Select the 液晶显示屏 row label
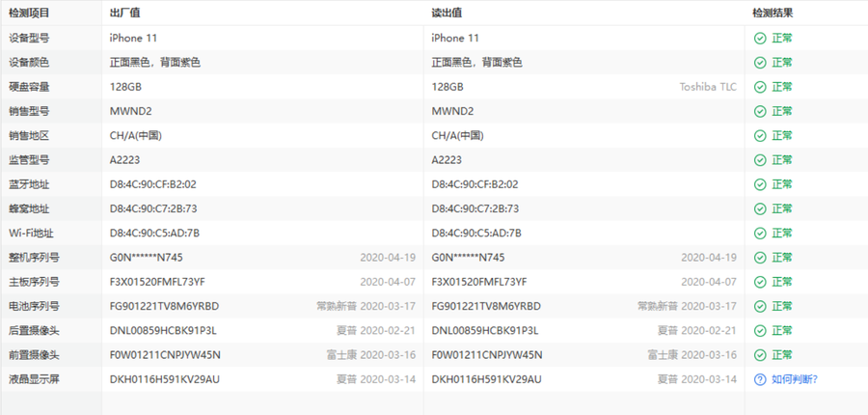 click(x=34, y=379)
